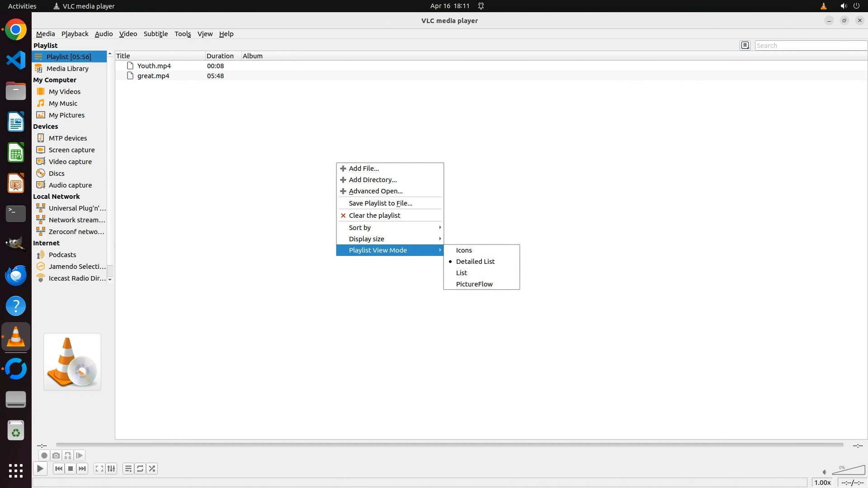Toggle fullscreen video icon
Screen dimensions: 868x488
click(x=99, y=469)
